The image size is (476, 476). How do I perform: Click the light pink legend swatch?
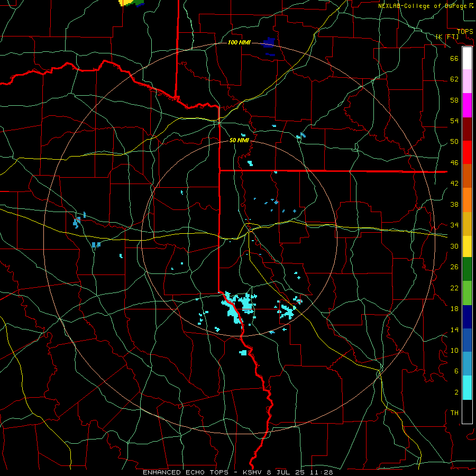point(467,81)
